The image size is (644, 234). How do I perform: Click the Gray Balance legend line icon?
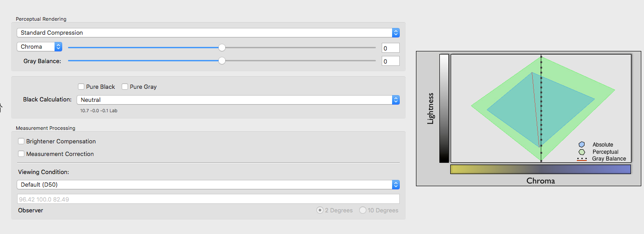[582, 159]
